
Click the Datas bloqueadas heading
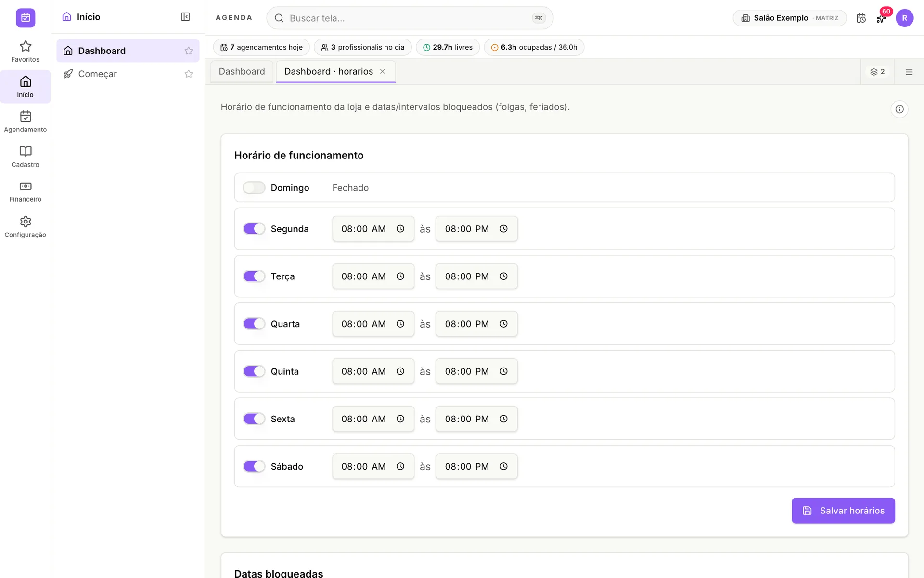[x=279, y=573]
